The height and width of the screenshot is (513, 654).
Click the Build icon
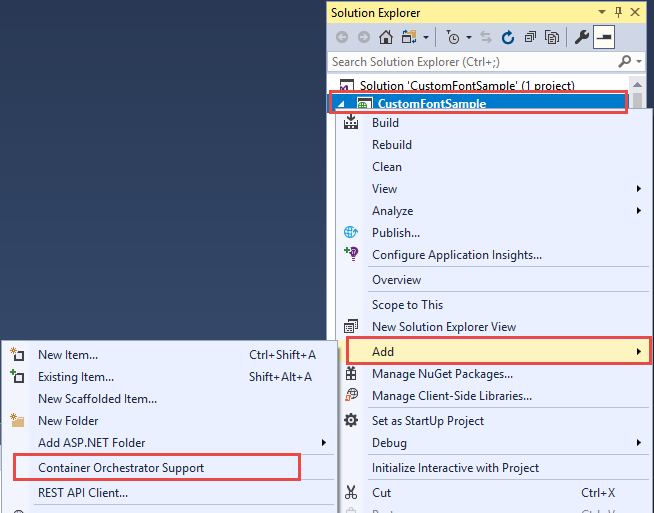[x=351, y=122]
